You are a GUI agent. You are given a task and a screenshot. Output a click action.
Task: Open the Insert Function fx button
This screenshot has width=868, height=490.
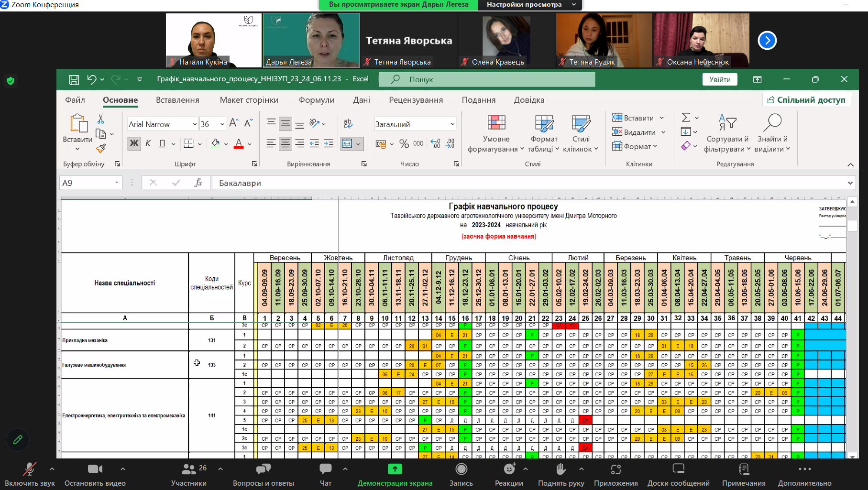198,183
